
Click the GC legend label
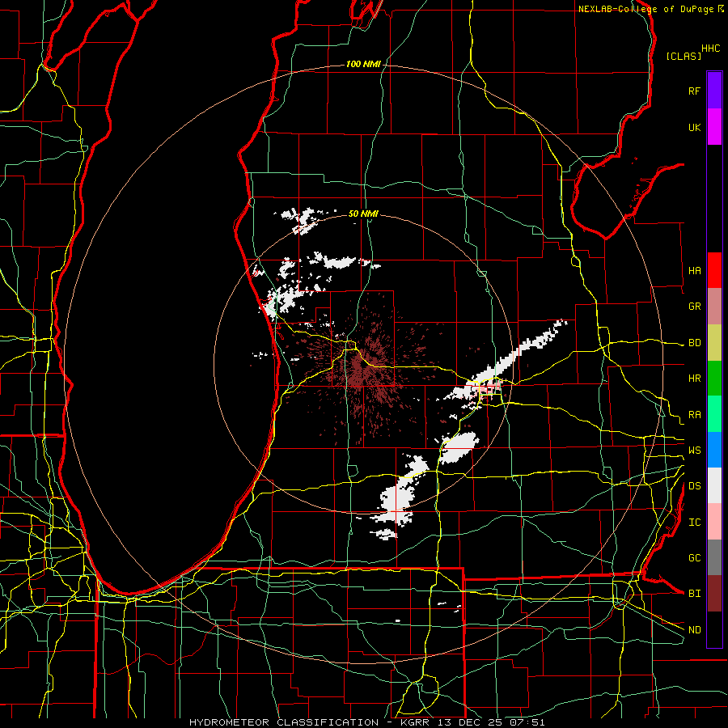[694, 557]
